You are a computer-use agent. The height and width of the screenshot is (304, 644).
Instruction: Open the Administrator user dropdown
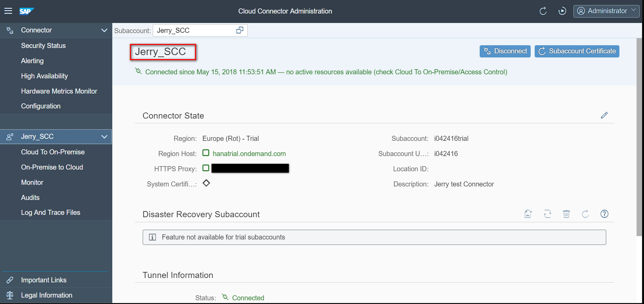pos(606,11)
